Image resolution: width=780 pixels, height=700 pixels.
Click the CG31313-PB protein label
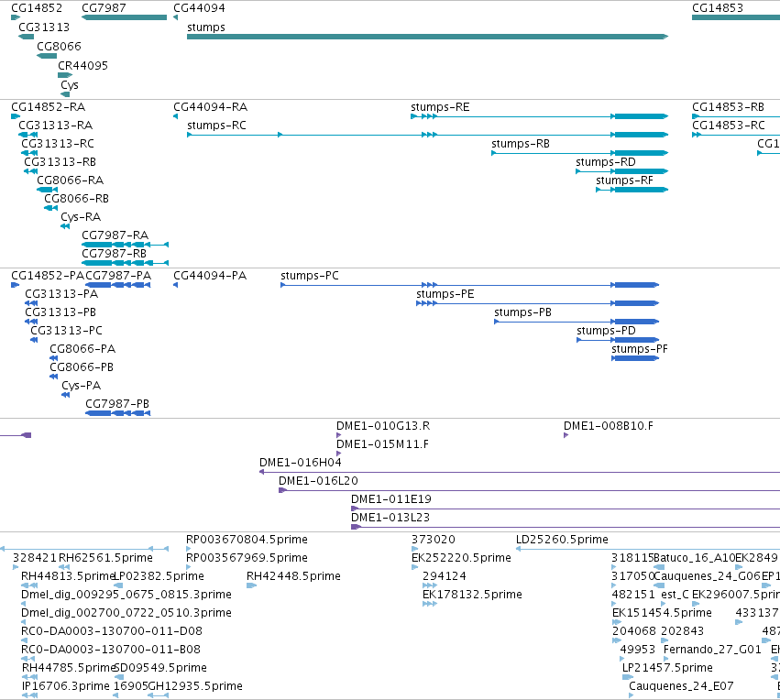pyautogui.click(x=60, y=312)
